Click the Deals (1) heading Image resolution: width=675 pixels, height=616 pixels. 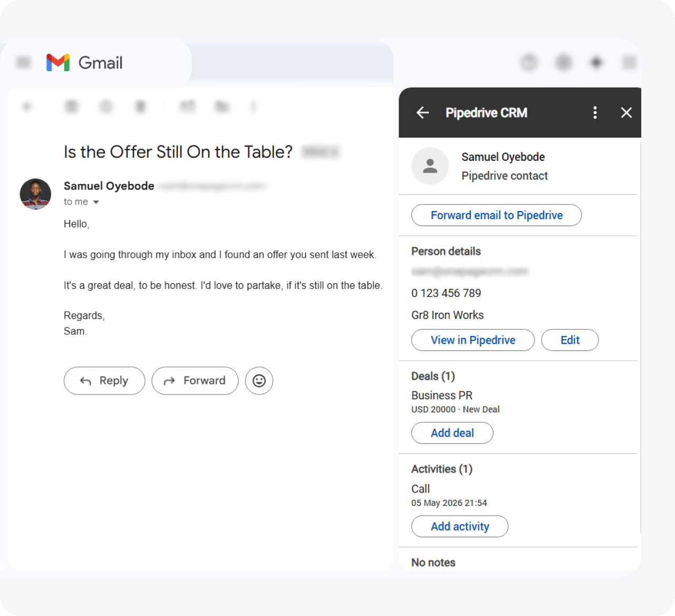433,376
